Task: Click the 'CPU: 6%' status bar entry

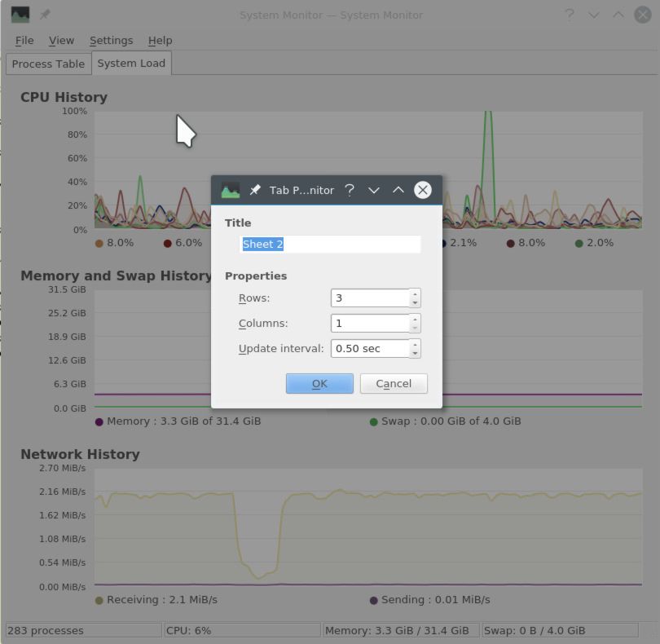Action: click(x=243, y=630)
